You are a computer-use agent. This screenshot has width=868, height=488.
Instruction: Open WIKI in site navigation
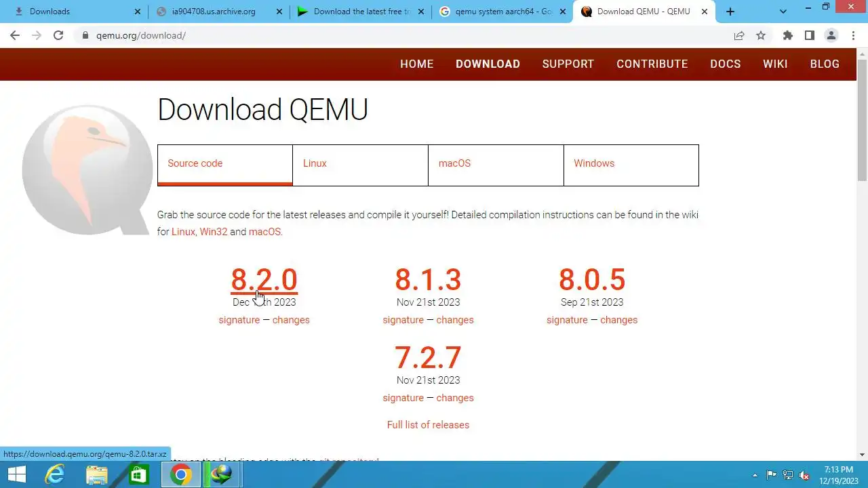[775, 64]
